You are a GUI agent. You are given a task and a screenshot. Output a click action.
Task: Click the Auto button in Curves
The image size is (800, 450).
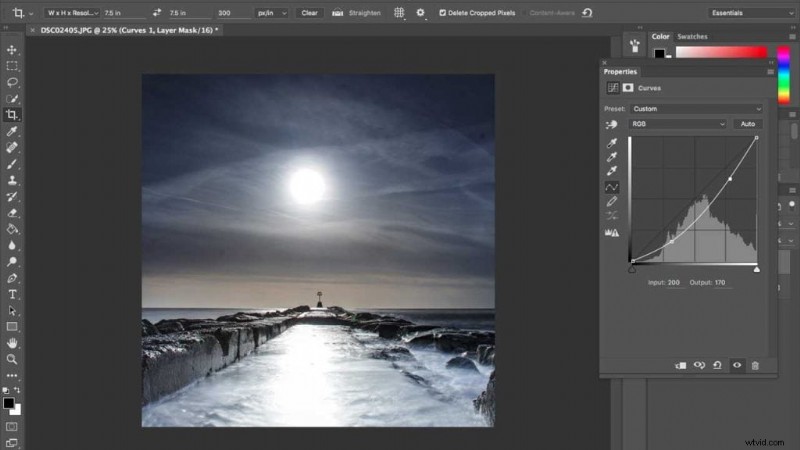coord(748,124)
